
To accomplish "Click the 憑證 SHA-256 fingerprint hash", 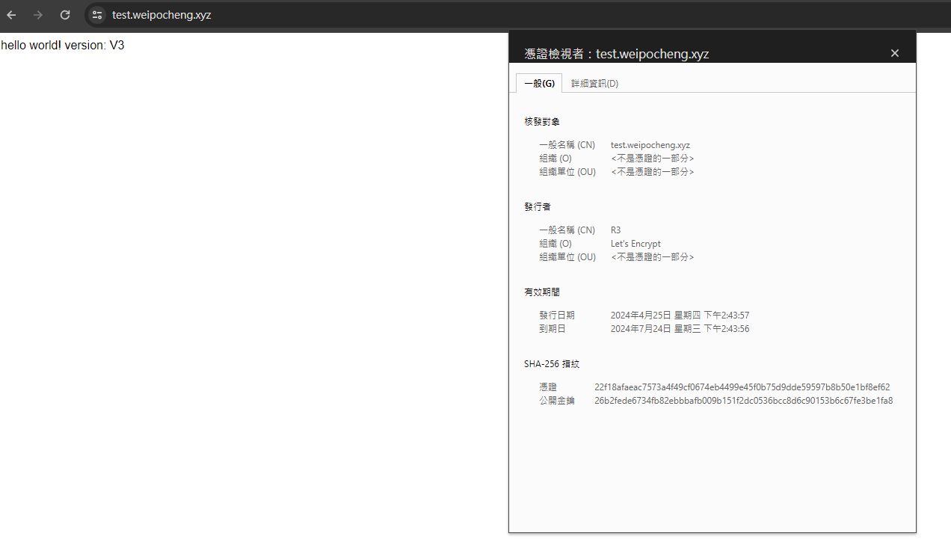I will (742, 387).
